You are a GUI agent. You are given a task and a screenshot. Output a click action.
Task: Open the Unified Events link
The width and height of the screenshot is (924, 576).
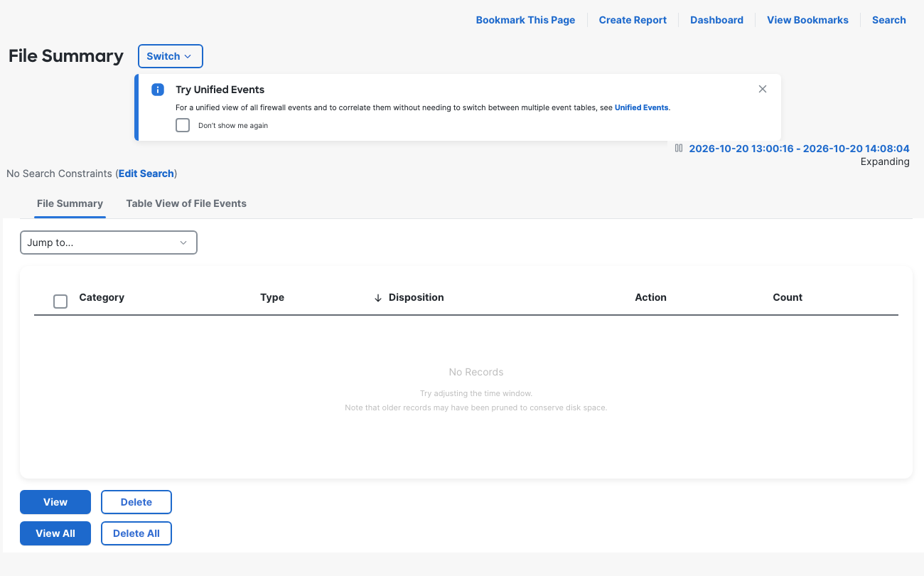(641, 107)
